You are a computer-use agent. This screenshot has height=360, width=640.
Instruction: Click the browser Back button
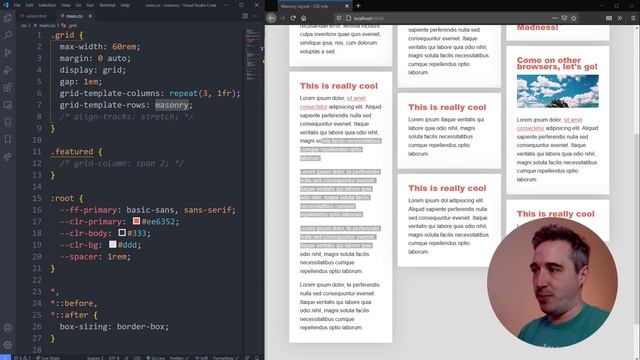pos(271,18)
